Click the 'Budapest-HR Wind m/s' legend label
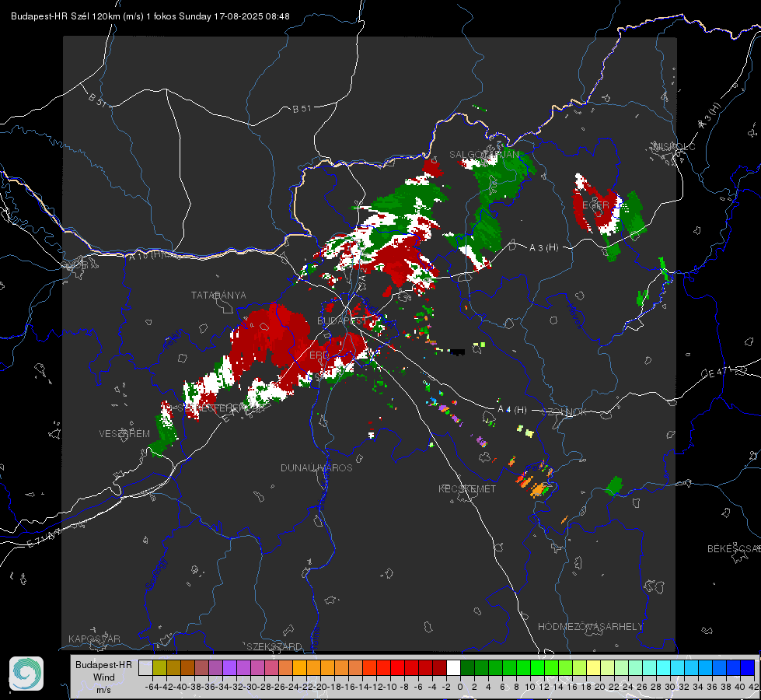 click(104, 677)
